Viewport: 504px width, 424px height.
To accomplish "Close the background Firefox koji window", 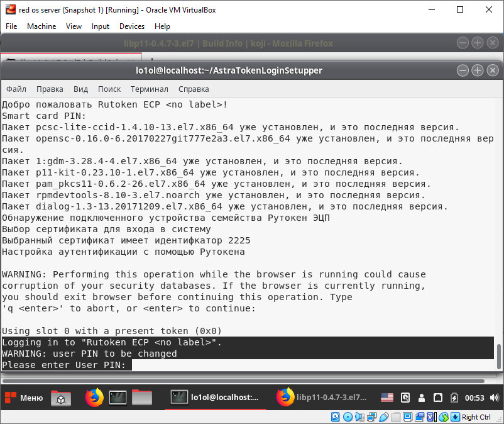I will tap(493, 43).
